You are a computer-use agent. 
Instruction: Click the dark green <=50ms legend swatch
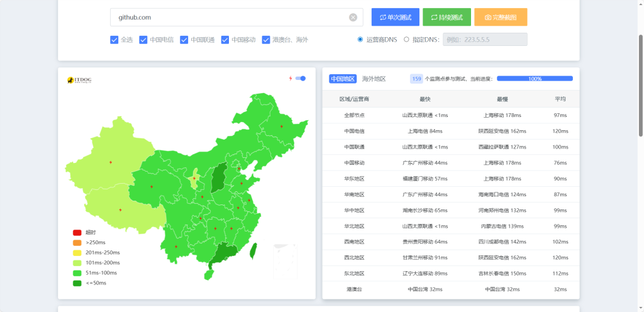pyautogui.click(x=77, y=283)
